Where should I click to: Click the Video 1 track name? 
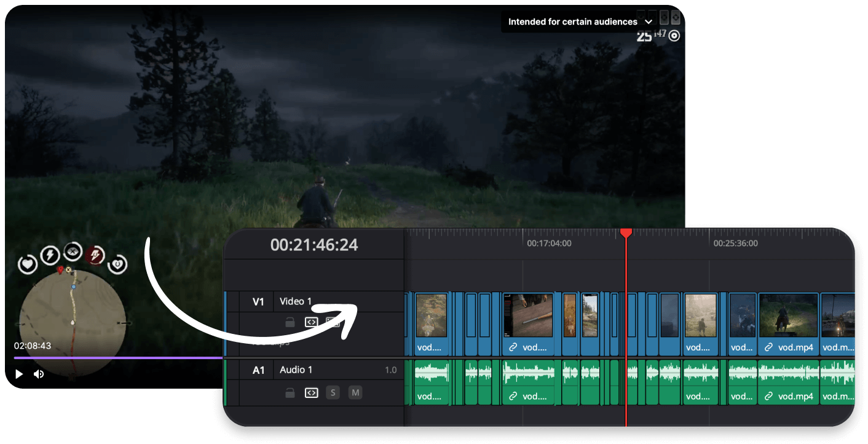coord(296,301)
